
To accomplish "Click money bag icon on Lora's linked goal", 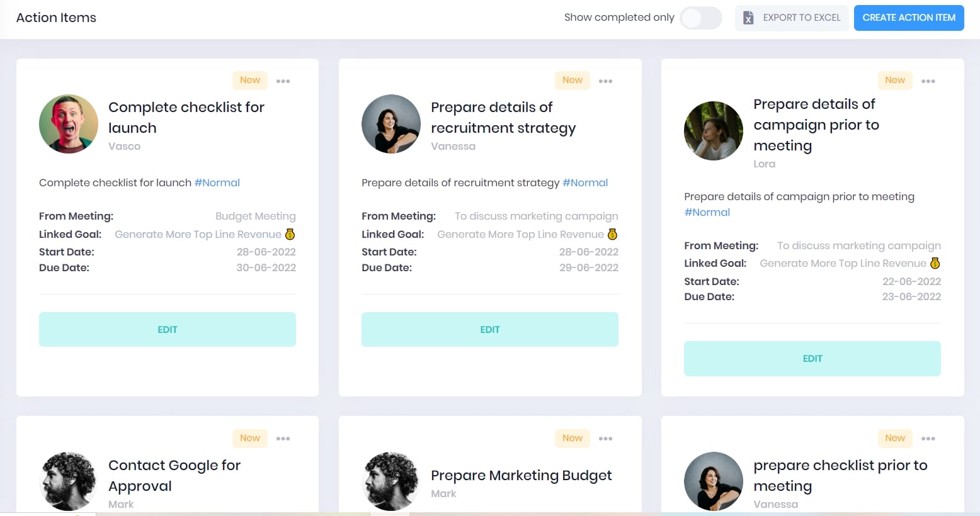I will coord(935,263).
